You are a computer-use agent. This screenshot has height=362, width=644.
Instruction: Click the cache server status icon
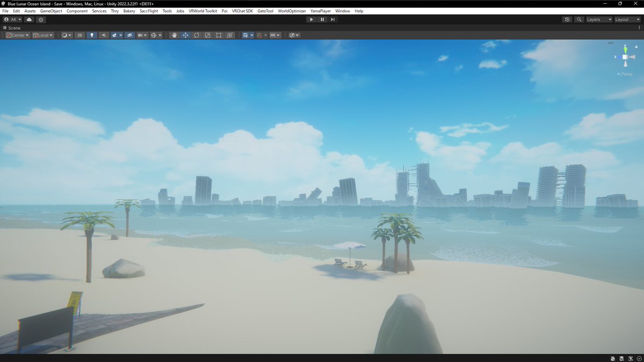621,358
